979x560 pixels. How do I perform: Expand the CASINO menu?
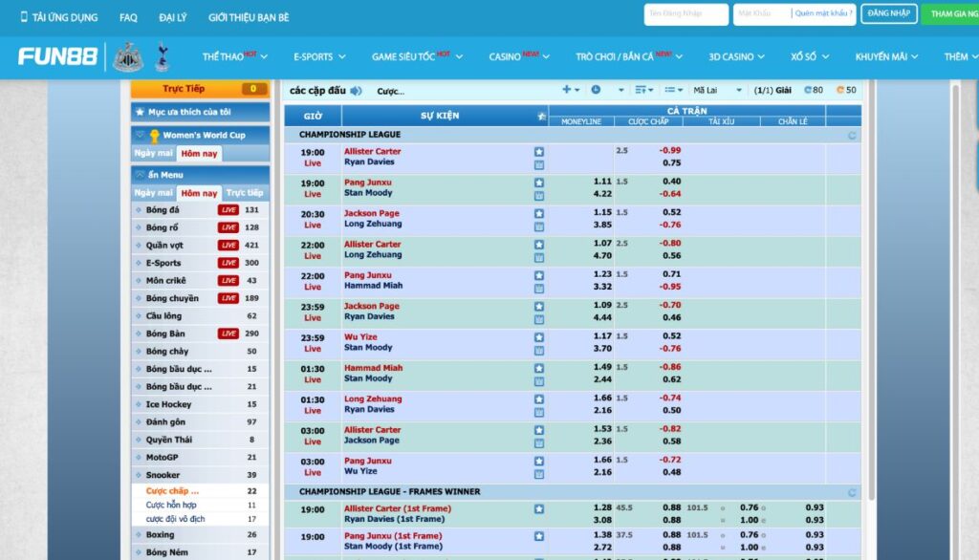click(x=519, y=56)
